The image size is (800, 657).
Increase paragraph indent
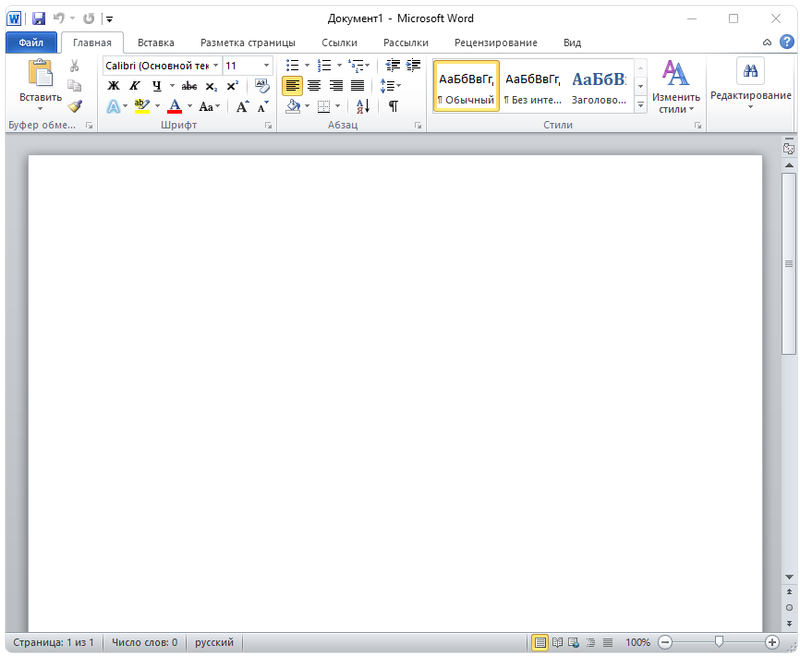point(413,65)
